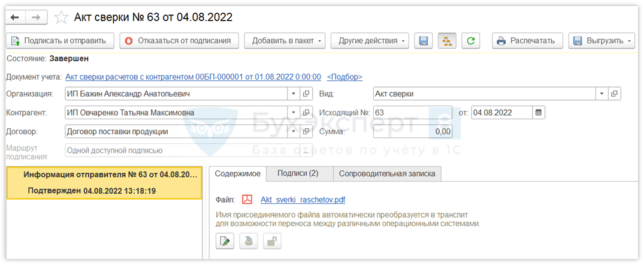
Task: Open the Контрагент record with the square icon
Action: 306,113
